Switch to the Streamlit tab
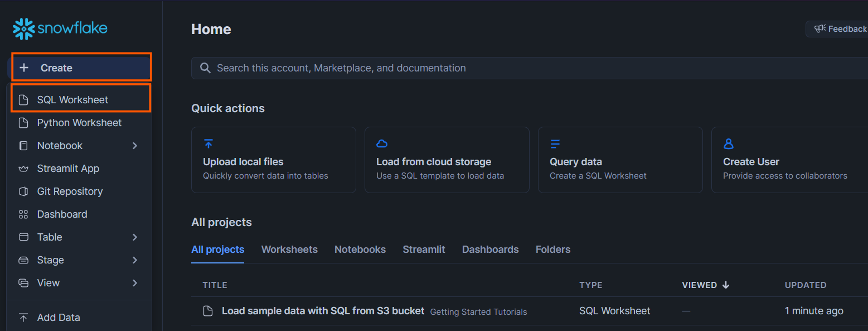868x331 pixels. (x=424, y=250)
